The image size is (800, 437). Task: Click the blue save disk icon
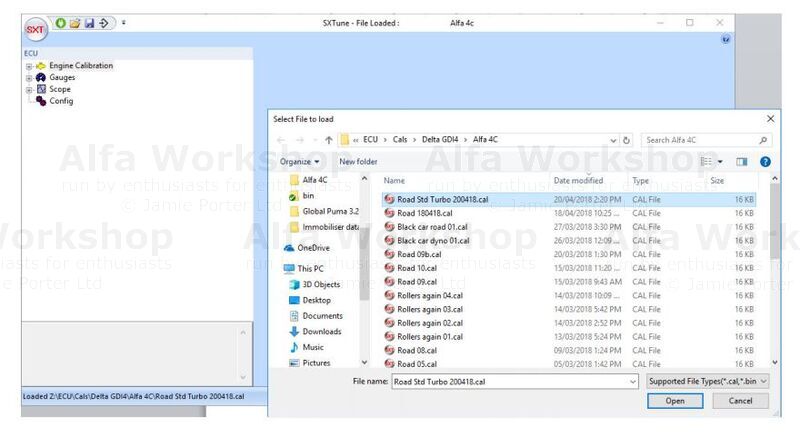click(89, 22)
